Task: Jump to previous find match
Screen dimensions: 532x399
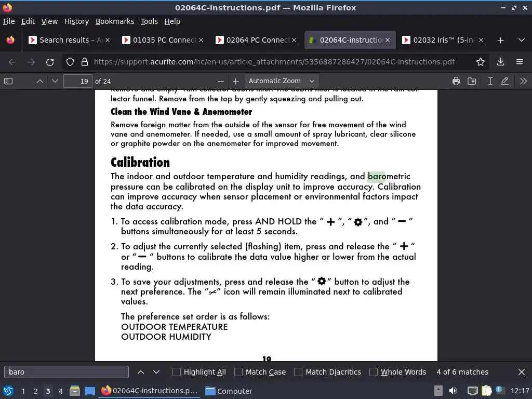Action: [141, 372]
